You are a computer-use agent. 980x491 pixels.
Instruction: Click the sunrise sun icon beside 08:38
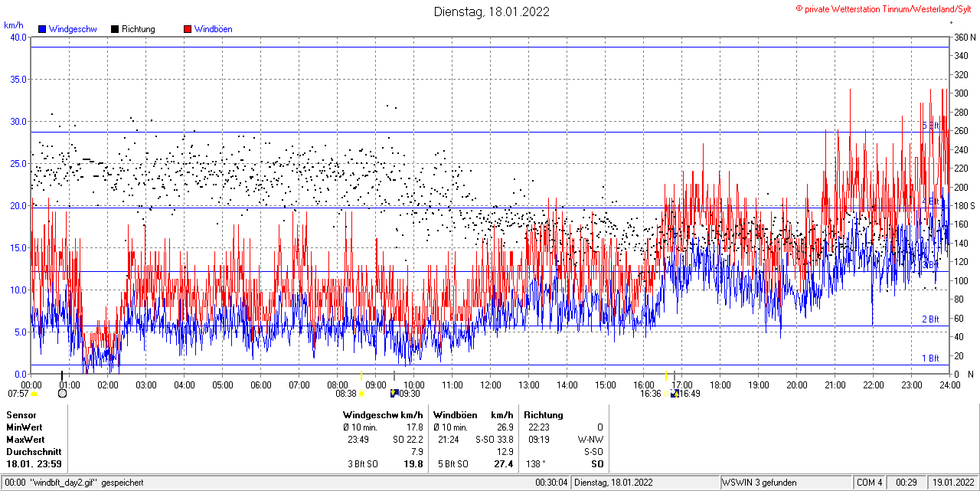pyautogui.click(x=361, y=394)
